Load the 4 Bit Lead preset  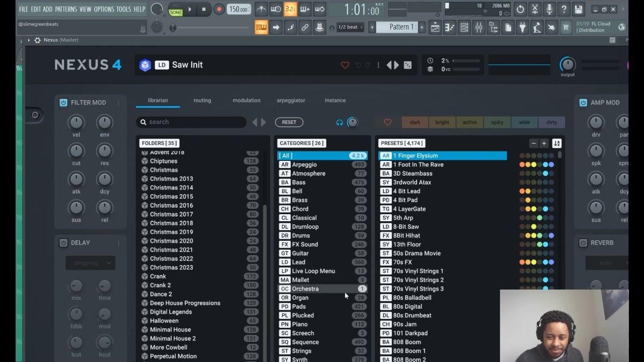[442, 191]
